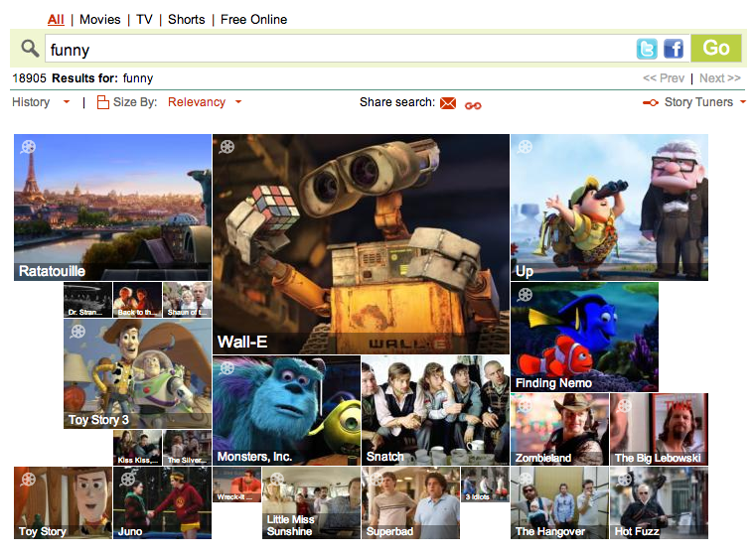Open the History dropdown arrow
The image size is (756, 556).
coord(67,102)
